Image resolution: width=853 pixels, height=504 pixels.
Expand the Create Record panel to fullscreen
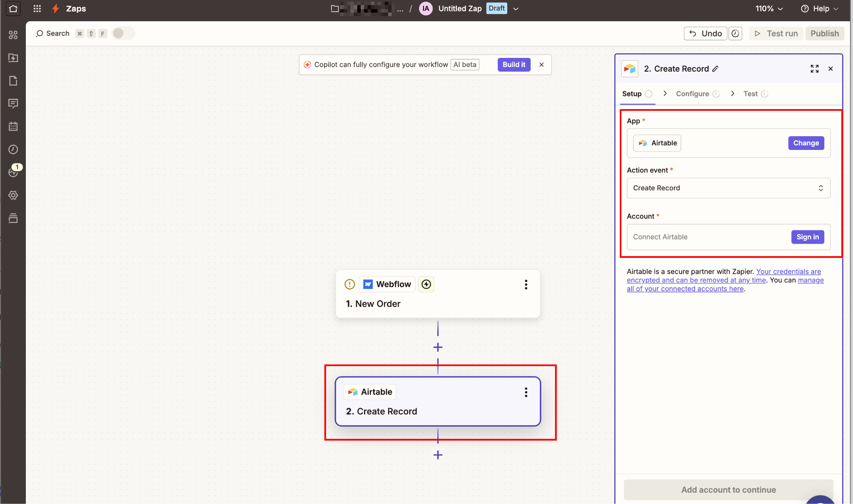(x=814, y=69)
